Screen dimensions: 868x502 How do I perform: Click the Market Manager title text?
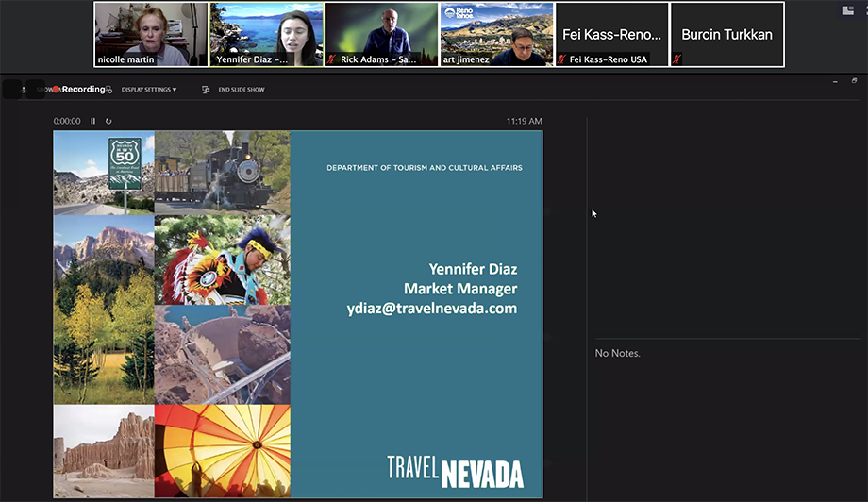[460, 289]
